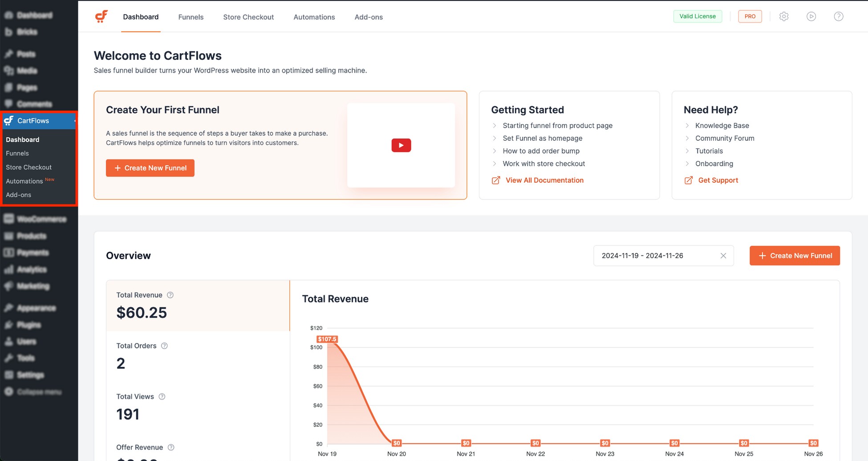Screen dimensions: 868x461
Task: Open Store Checkout in sidebar submenu
Action: tap(28, 167)
